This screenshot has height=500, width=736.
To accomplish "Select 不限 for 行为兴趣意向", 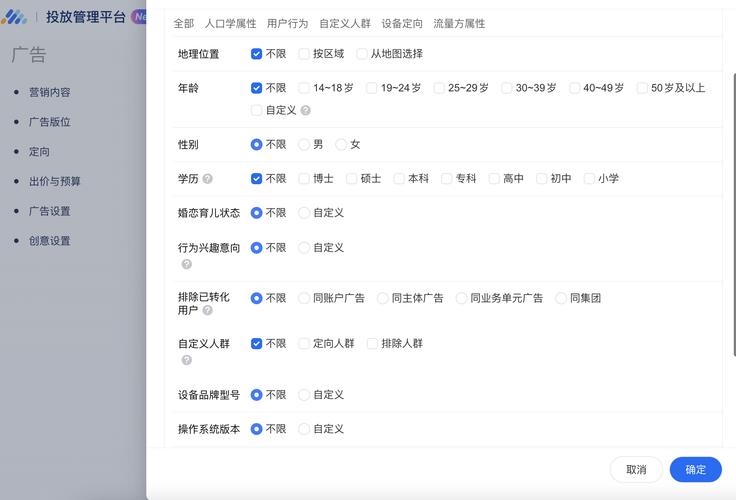I will (x=256, y=247).
